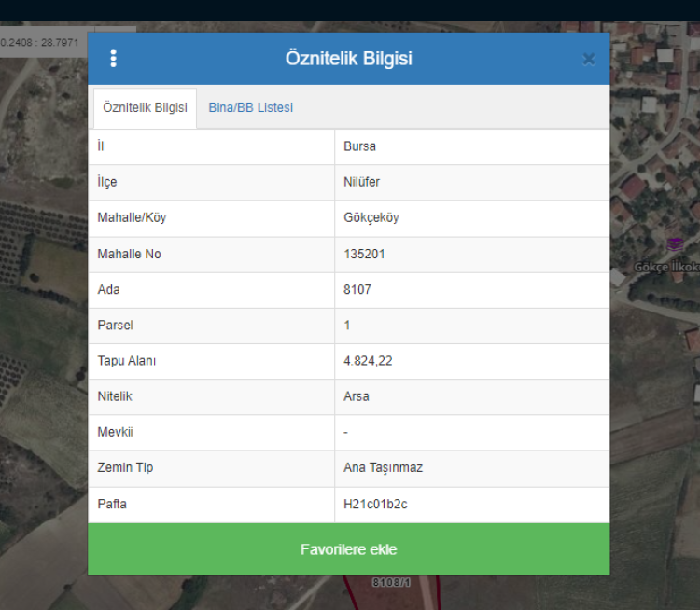The width and height of the screenshot is (700, 610).
Task: Close the Öznitelik Bilgisi dialog
Action: (589, 59)
